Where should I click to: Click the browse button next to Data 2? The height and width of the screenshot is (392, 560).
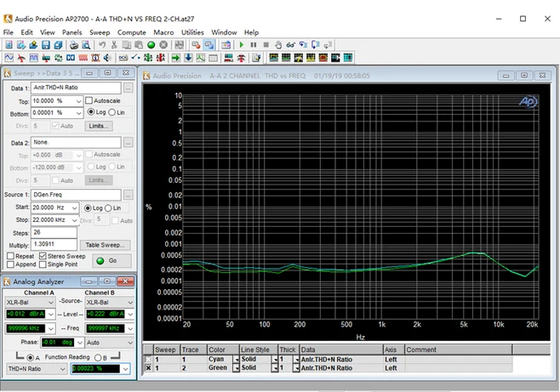tap(129, 143)
